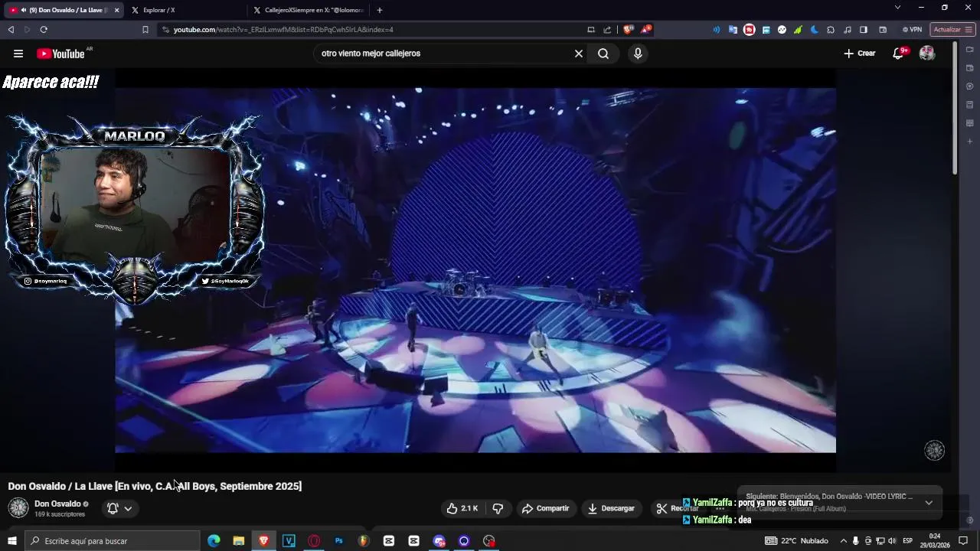
Task: Select the Don Osvaldo / La Llave browser tab
Action: 64,10
